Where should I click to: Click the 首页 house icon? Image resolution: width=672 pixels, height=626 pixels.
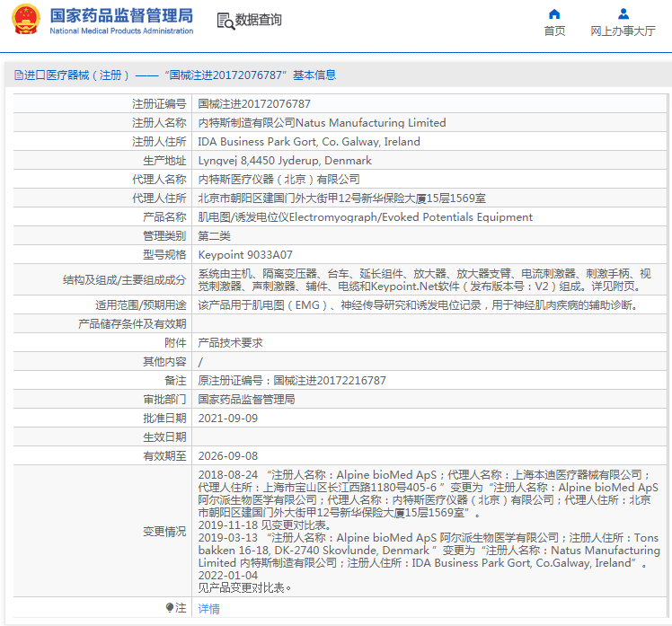point(554,13)
